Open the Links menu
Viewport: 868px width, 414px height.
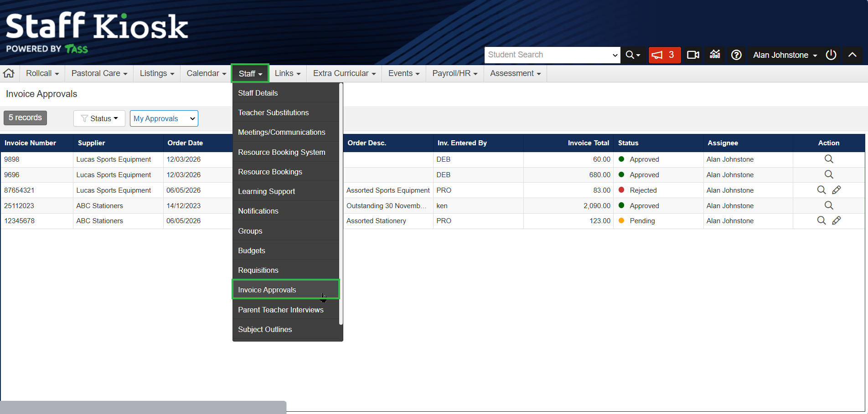point(288,73)
